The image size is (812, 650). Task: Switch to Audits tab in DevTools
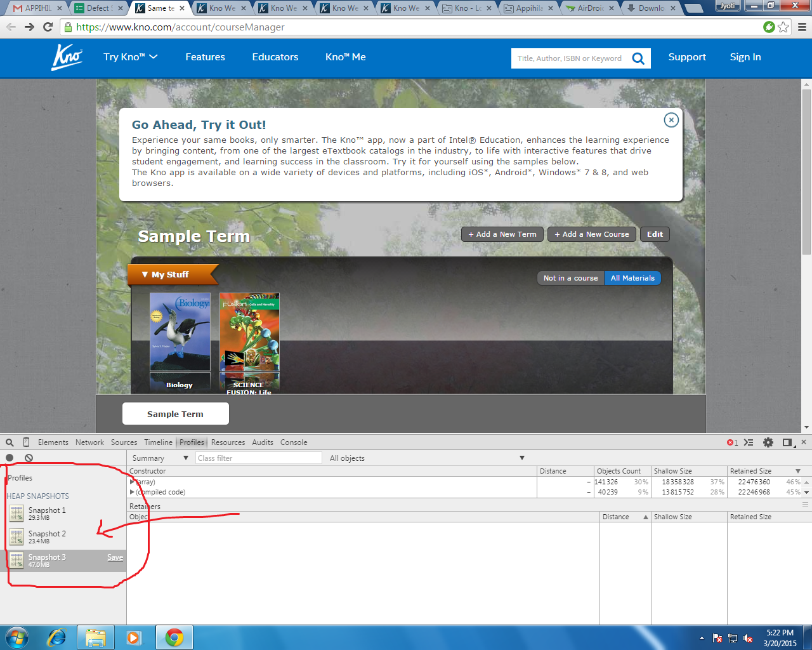(263, 442)
